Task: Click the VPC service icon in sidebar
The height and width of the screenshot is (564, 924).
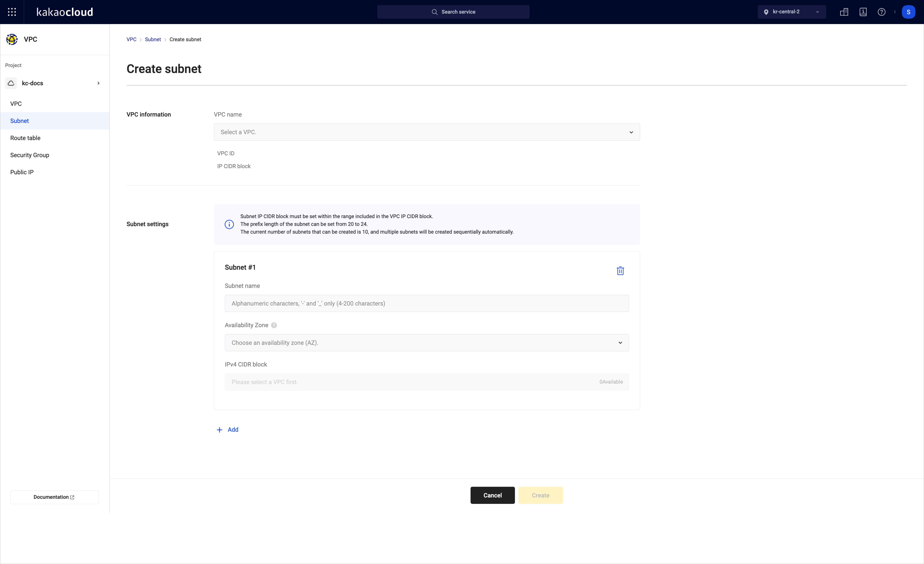Action: 12,39
